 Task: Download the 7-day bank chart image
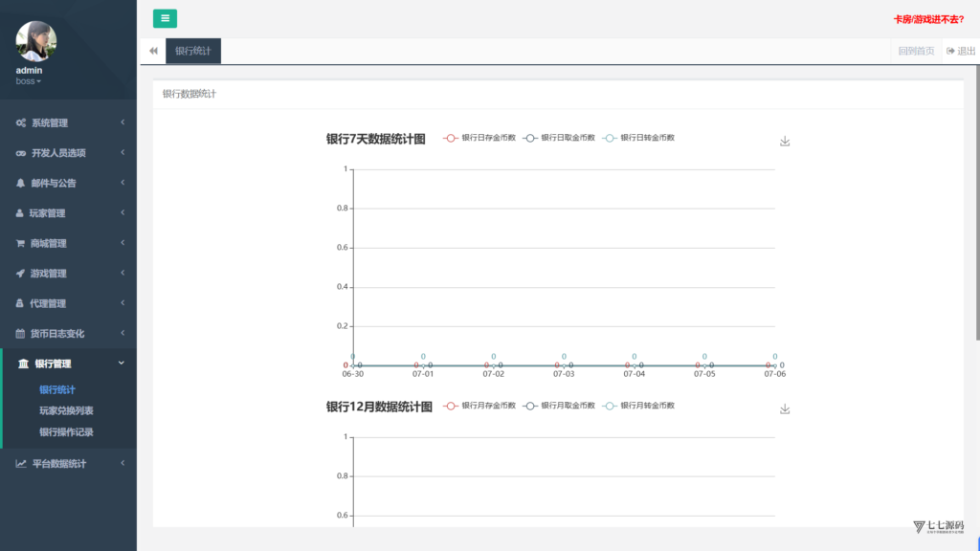(x=785, y=142)
